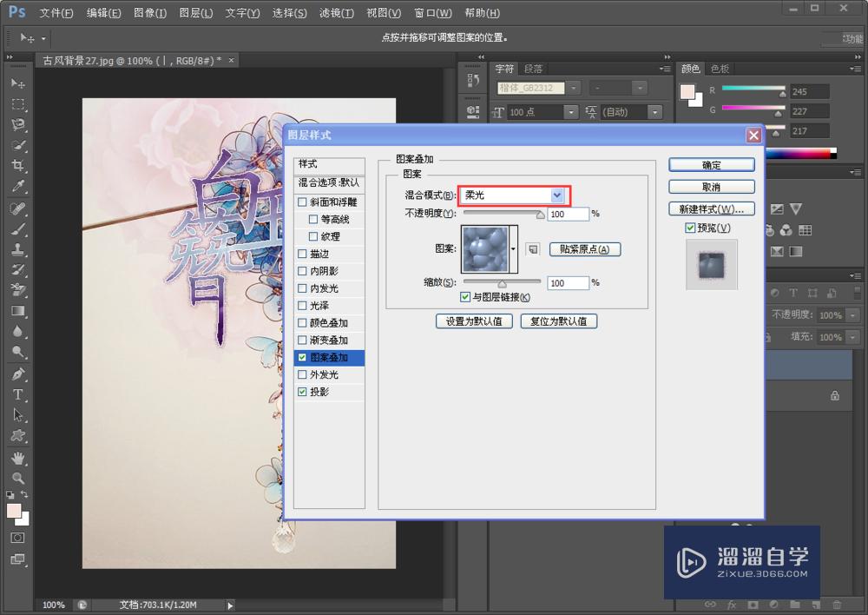This screenshot has width=868, height=615.
Task: Open the 滤镜(T) menu
Action: pos(336,13)
